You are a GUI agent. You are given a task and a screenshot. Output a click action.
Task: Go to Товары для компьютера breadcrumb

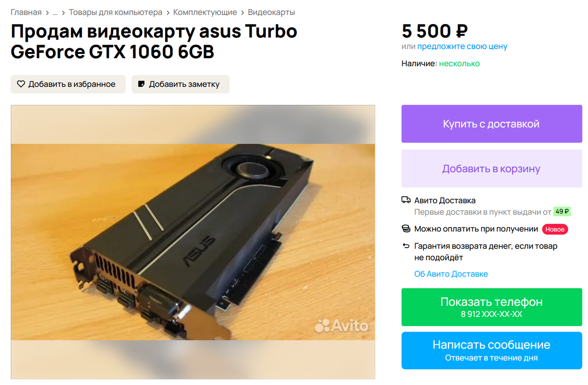116,12
